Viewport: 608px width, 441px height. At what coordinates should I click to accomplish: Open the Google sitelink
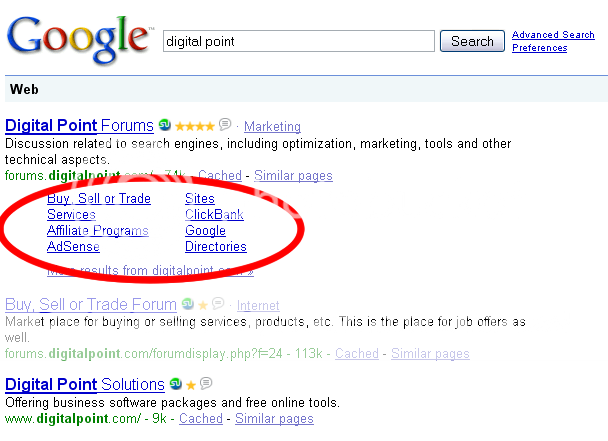pyautogui.click(x=206, y=231)
